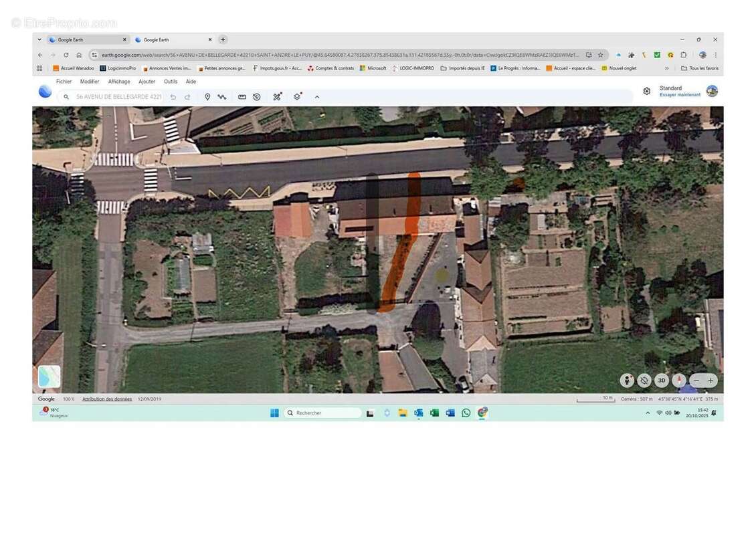Go back with the browser back arrow
Image resolution: width=756 pixels, height=535 pixels.
point(41,55)
